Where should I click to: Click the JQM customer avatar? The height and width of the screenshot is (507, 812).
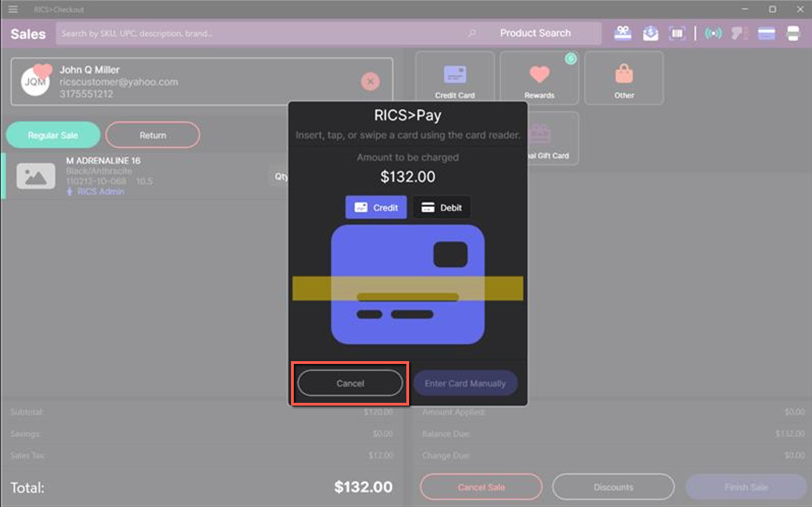click(x=35, y=81)
